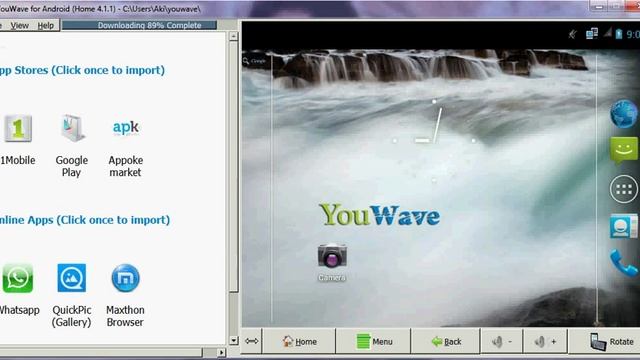The image size is (640, 360).
Task: Click the double-arrow panel toggle button
Action: pos(251,341)
